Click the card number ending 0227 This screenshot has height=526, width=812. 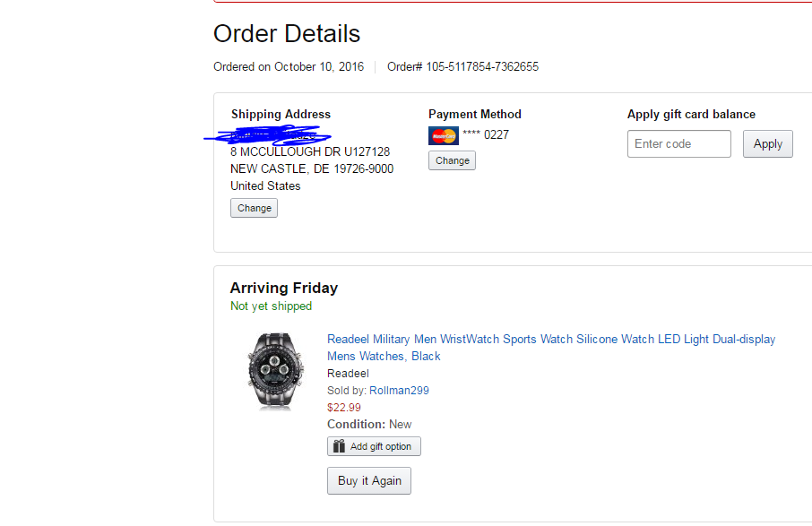pos(485,135)
